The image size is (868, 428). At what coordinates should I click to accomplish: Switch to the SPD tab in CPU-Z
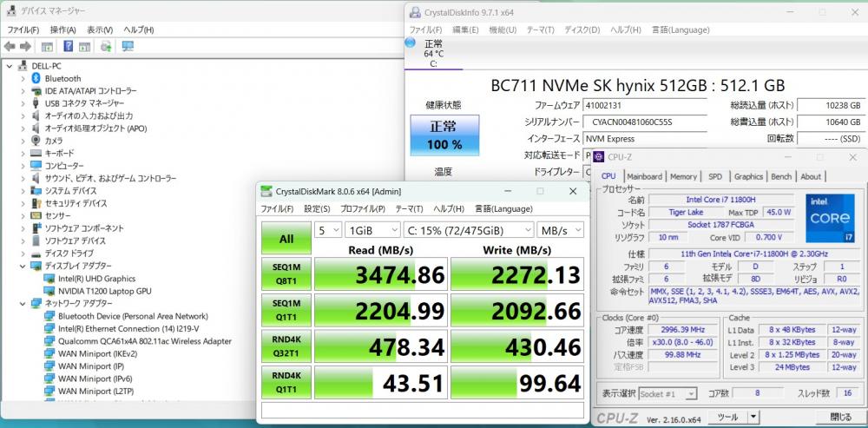715,176
